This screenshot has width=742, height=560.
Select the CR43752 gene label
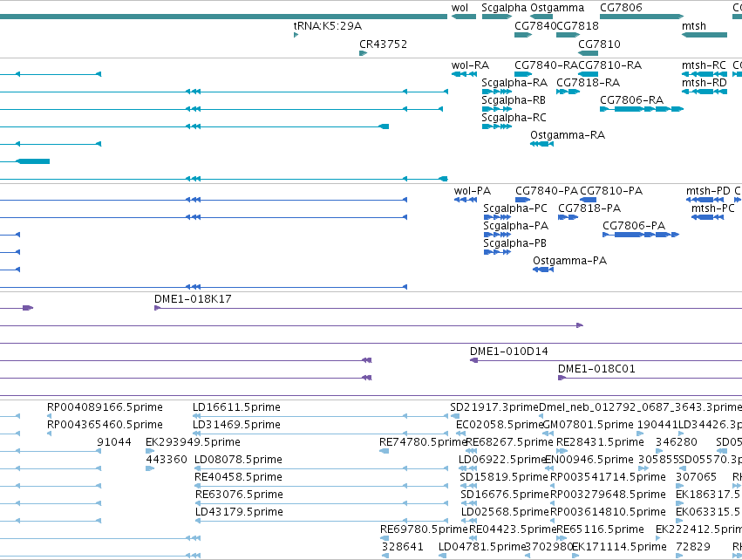(383, 44)
